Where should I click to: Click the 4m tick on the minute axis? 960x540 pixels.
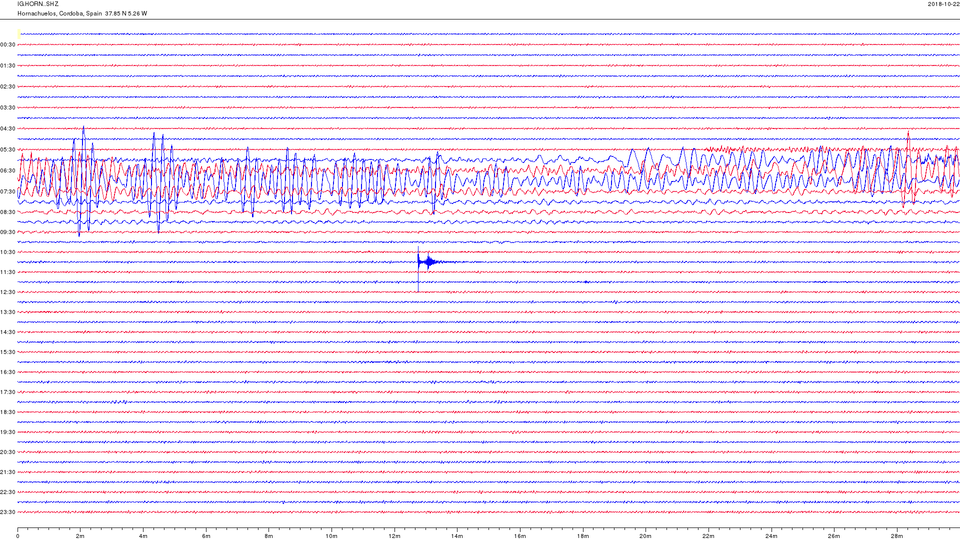tap(143, 536)
